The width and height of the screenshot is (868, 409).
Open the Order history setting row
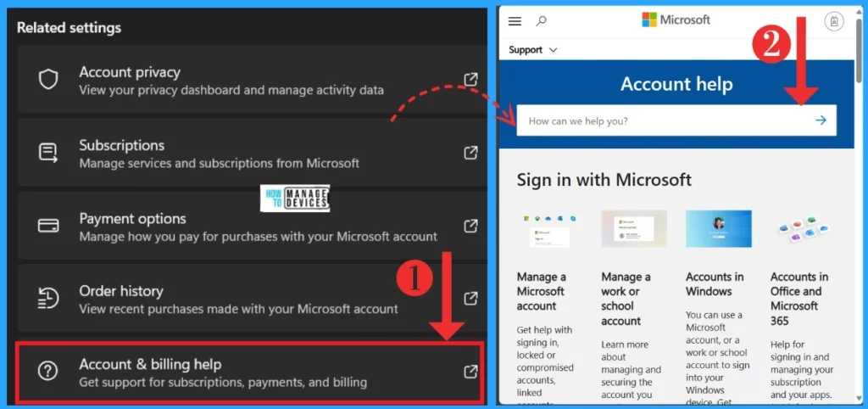pos(252,299)
